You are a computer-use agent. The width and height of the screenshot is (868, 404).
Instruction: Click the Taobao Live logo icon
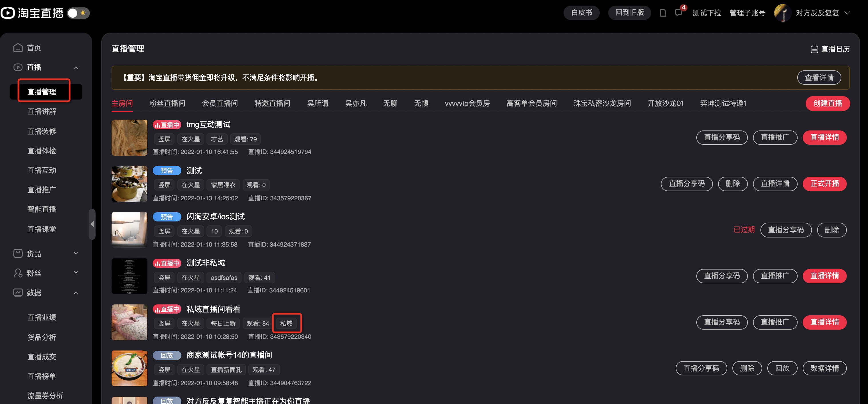(8, 13)
